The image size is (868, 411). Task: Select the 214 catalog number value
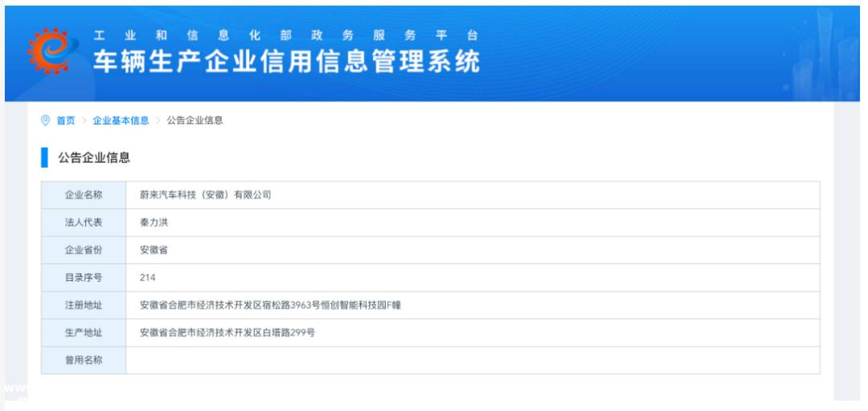[148, 278]
